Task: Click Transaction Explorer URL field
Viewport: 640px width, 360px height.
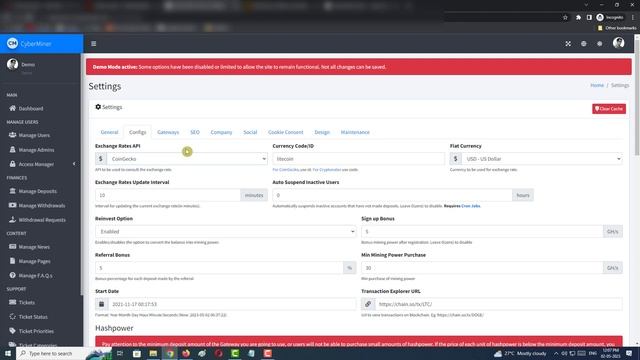Action: pos(498,304)
